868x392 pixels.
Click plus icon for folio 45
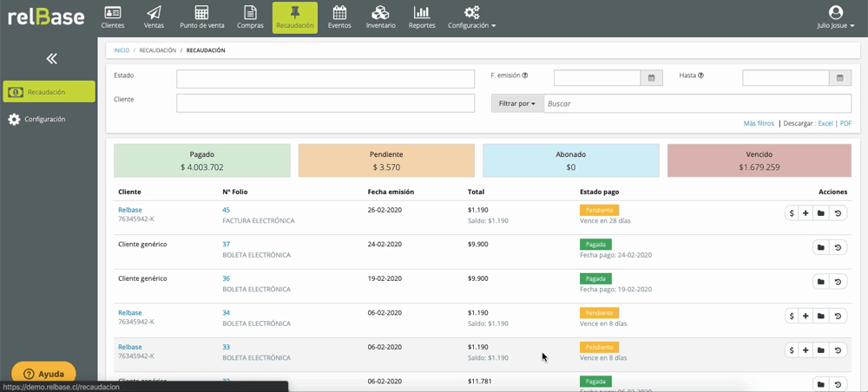(806, 213)
